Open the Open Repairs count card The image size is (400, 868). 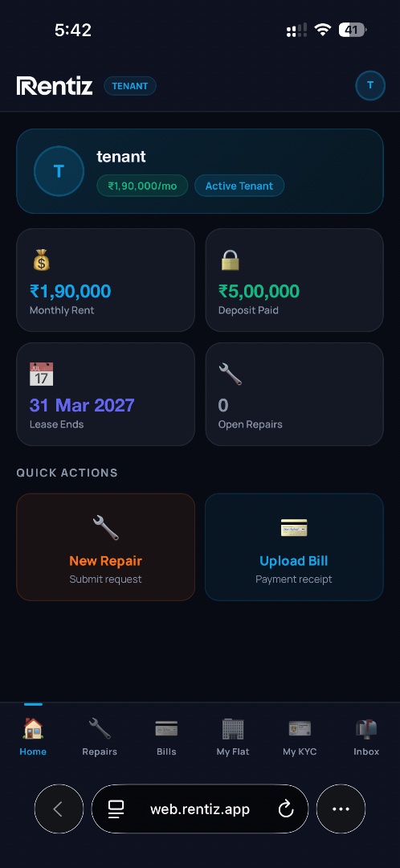click(x=294, y=394)
